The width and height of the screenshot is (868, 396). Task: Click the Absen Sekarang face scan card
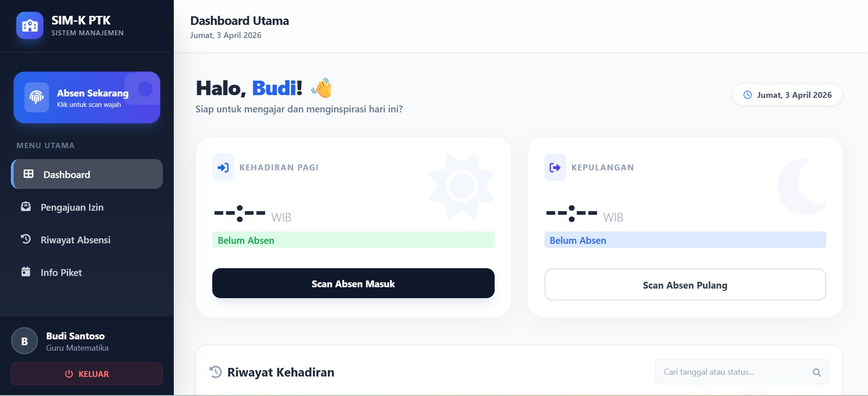point(87,97)
